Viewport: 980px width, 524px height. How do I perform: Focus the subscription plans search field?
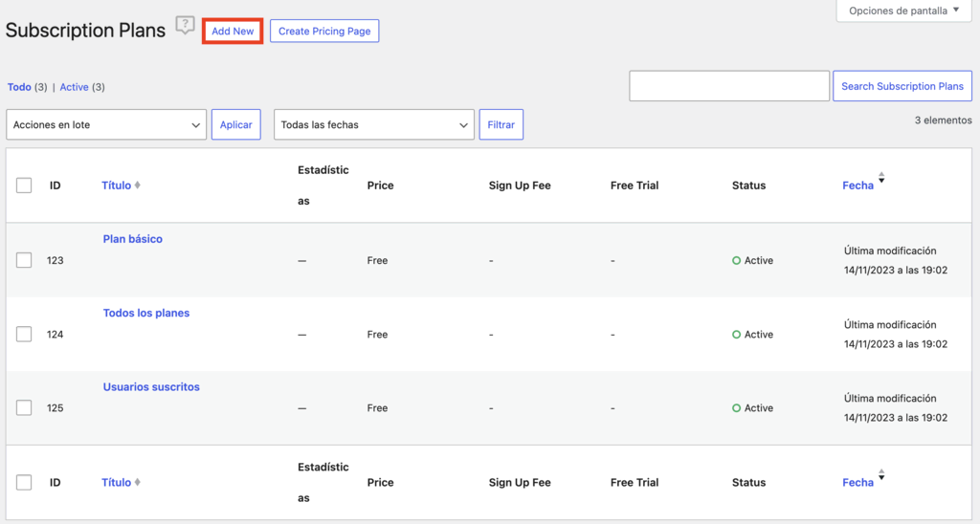(x=728, y=86)
